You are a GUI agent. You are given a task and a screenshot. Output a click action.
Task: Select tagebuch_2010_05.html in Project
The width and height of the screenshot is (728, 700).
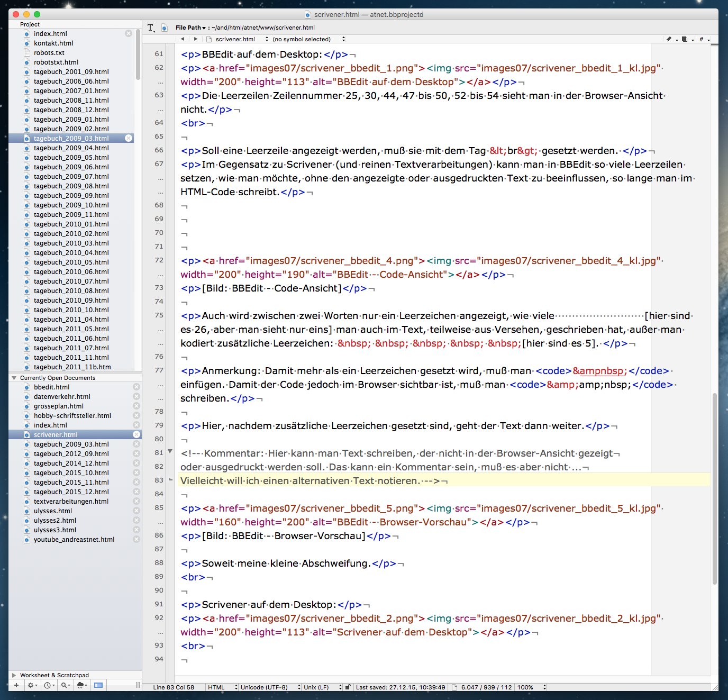pos(71,262)
